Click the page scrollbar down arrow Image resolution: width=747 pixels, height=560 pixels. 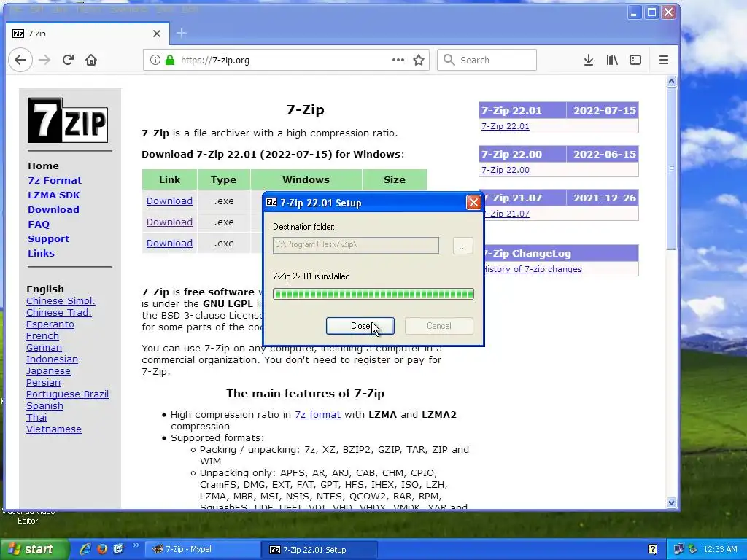[671, 502]
